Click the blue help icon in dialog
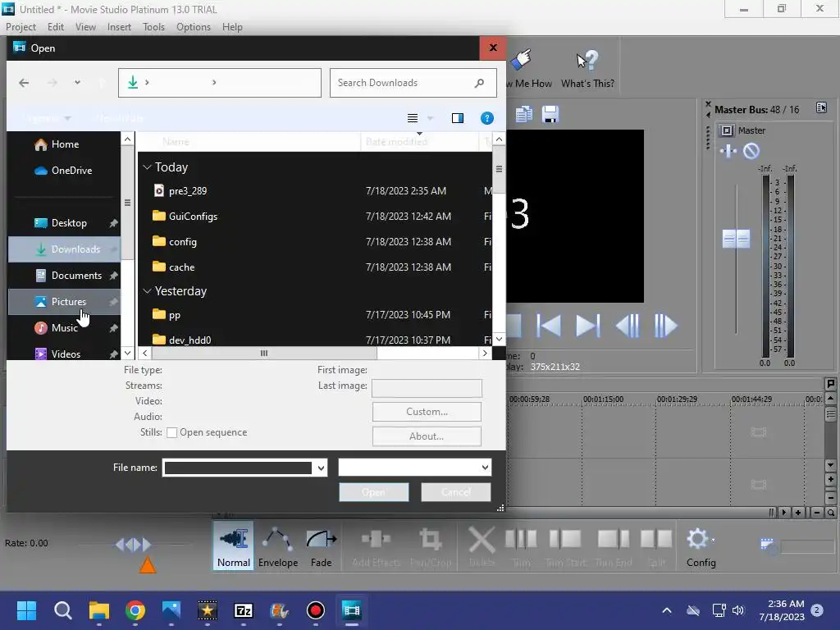Viewport: 840px width, 630px height. click(487, 118)
